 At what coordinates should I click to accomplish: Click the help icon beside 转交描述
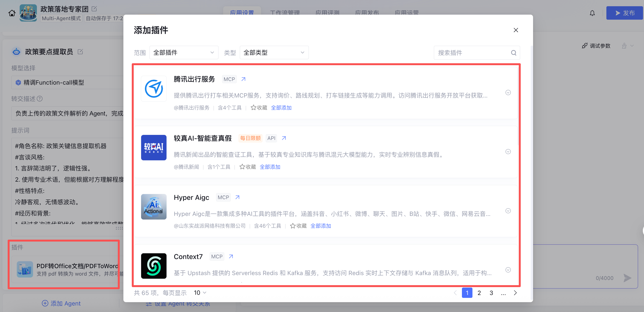pyautogui.click(x=40, y=99)
